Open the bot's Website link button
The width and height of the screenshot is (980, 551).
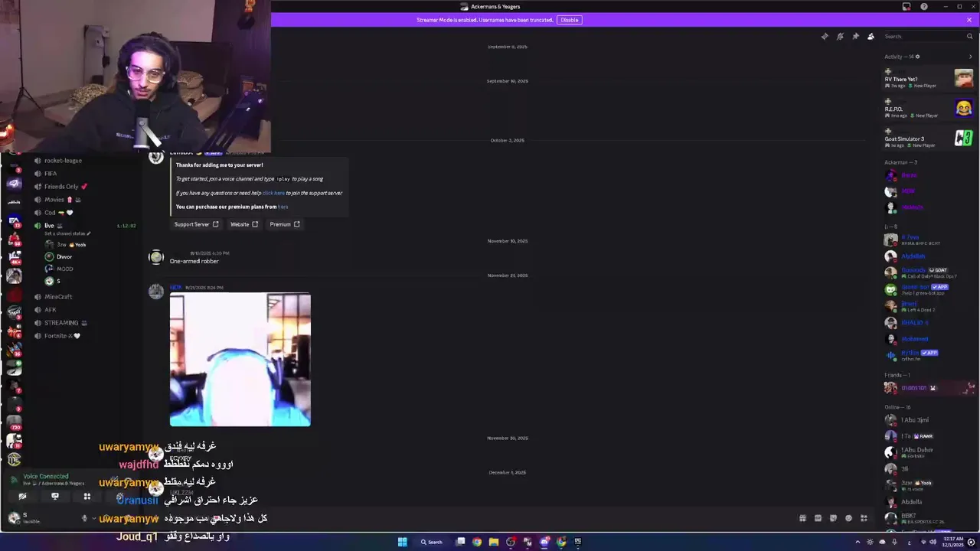244,224
